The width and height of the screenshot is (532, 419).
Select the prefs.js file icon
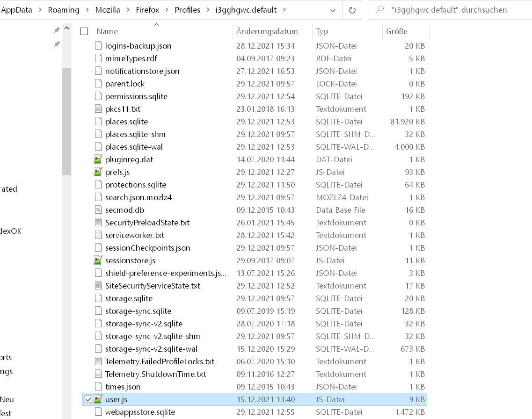[98, 172]
